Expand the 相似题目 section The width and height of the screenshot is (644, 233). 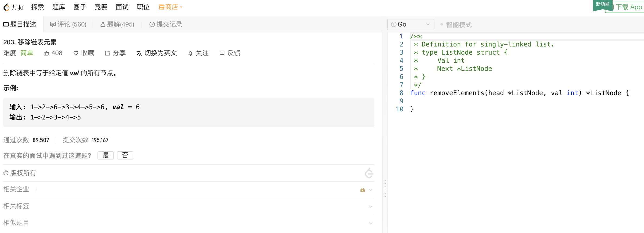[x=370, y=223]
